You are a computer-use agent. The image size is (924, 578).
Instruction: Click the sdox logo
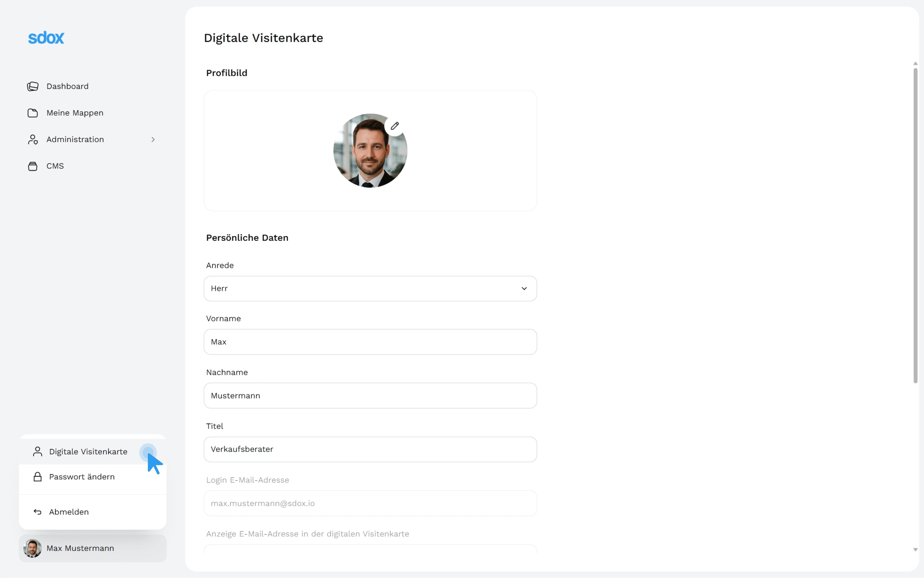tap(46, 38)
